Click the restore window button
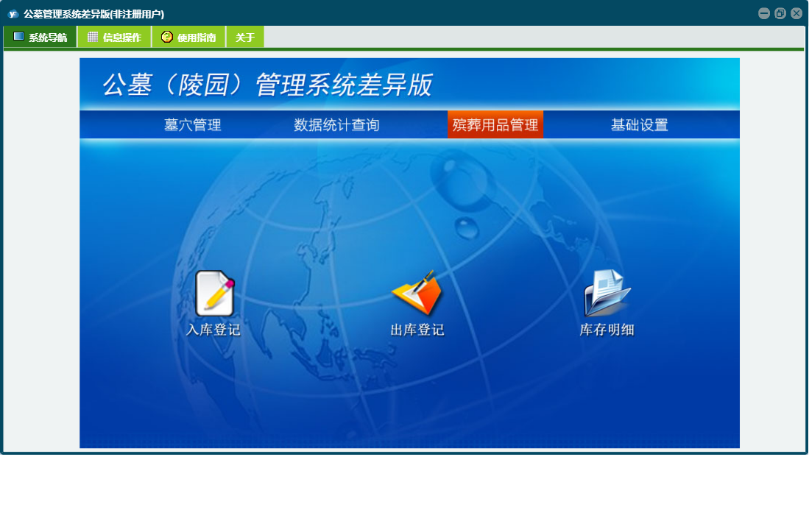Screen dimensions: 809x532 [780, 13]
